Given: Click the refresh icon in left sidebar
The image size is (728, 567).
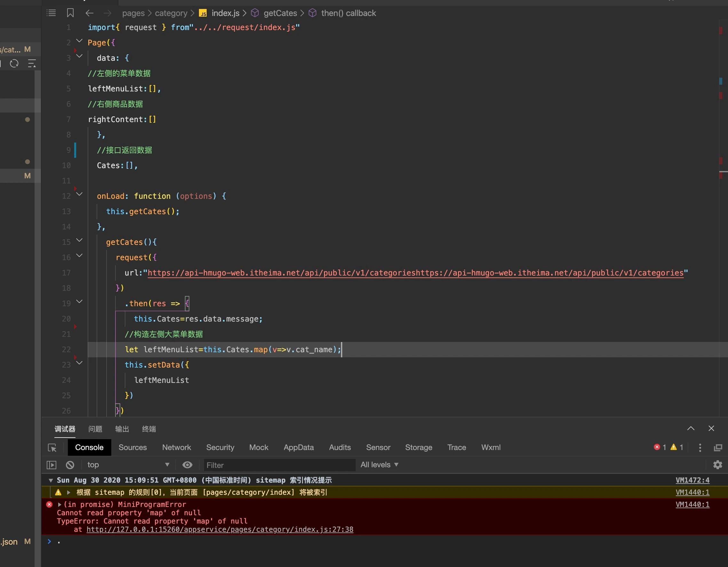Looking at the screenshot, I should tap(14, 63).
